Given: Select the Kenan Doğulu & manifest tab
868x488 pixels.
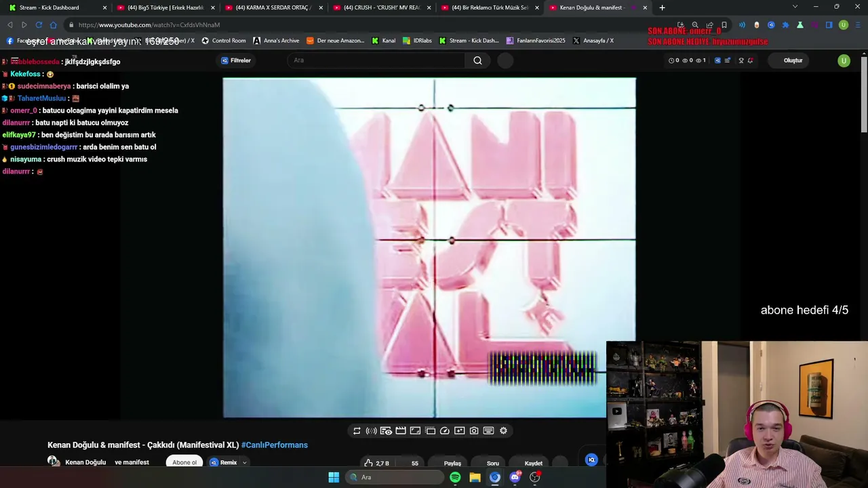Looking at the screenshot, I should [598, 7].
